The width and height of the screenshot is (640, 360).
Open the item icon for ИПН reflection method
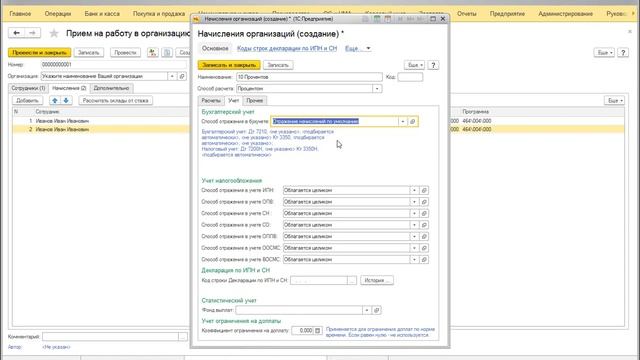pyautogui.click(x=424, y=191)
